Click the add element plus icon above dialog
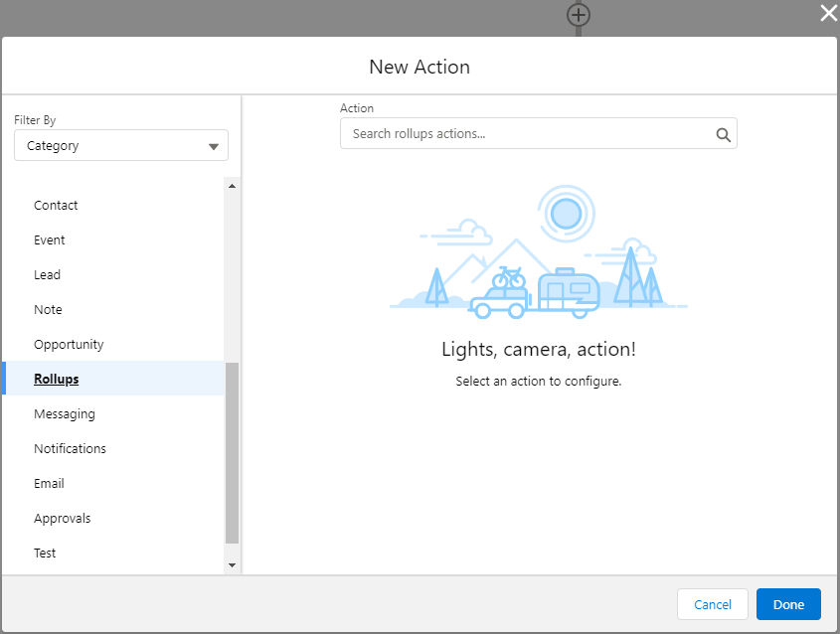Screen dimensions: 840x634 tap(578, 15)
